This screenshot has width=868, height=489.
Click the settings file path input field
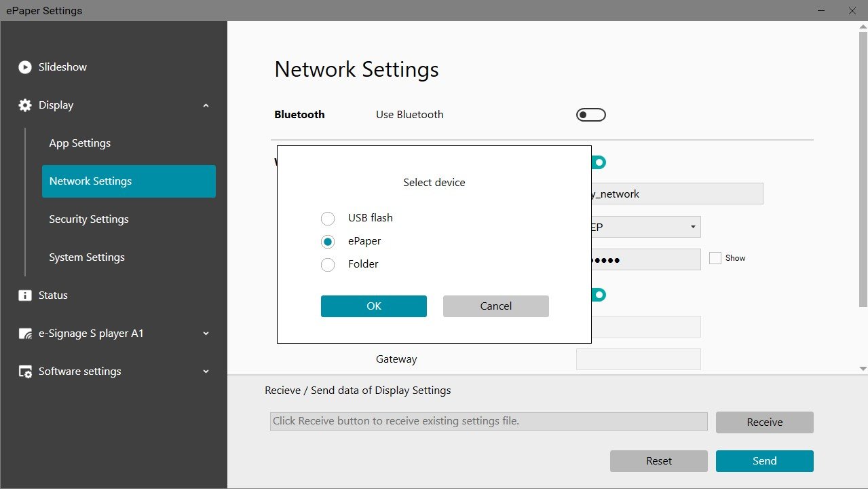click(487, 421)
